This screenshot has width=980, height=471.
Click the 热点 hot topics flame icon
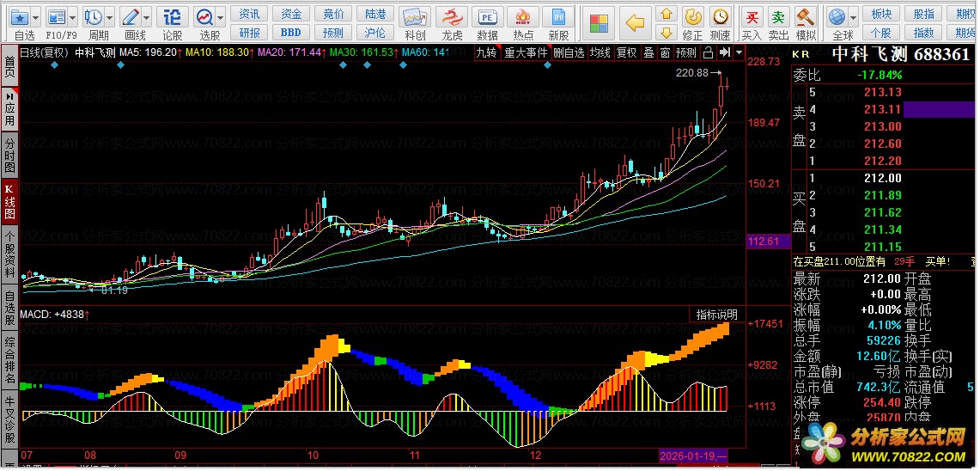(523, 17)
